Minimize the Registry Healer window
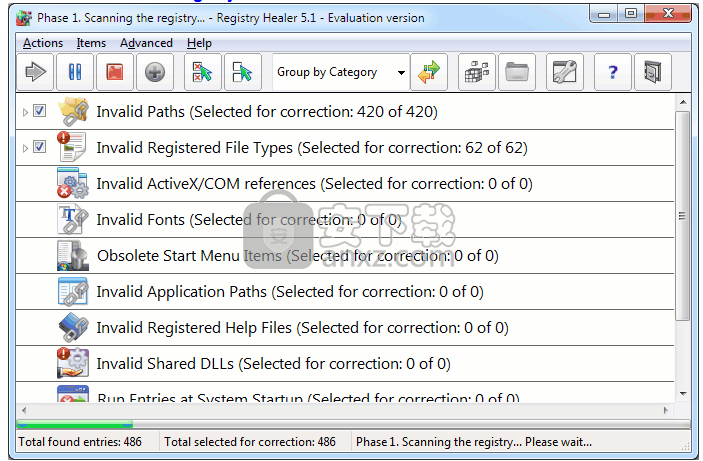The width and height of the screenshot is (703, 461). 604,14
